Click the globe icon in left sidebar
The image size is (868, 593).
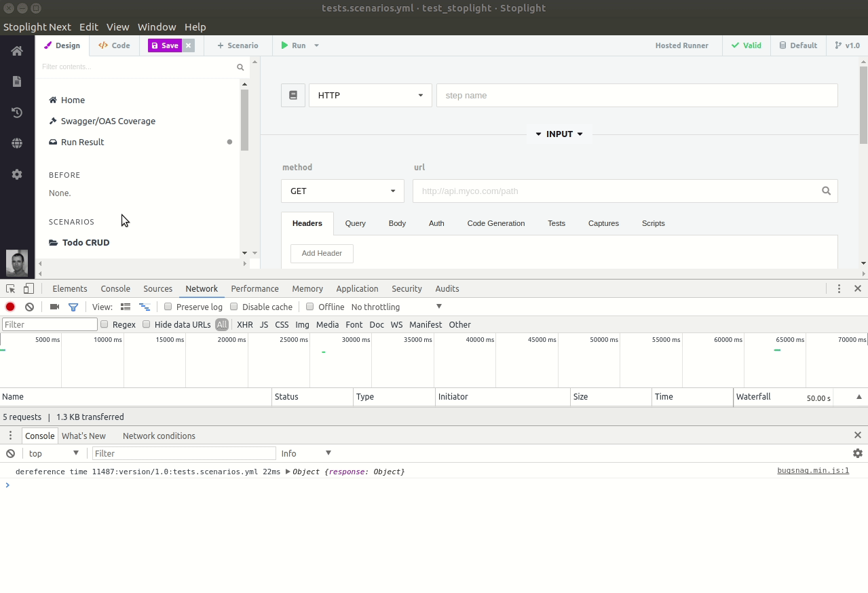(x=17, y=143)
